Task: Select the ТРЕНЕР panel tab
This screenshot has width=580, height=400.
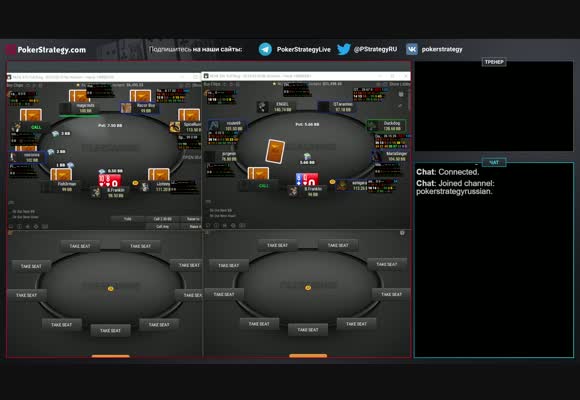Action: coord(494,62)
